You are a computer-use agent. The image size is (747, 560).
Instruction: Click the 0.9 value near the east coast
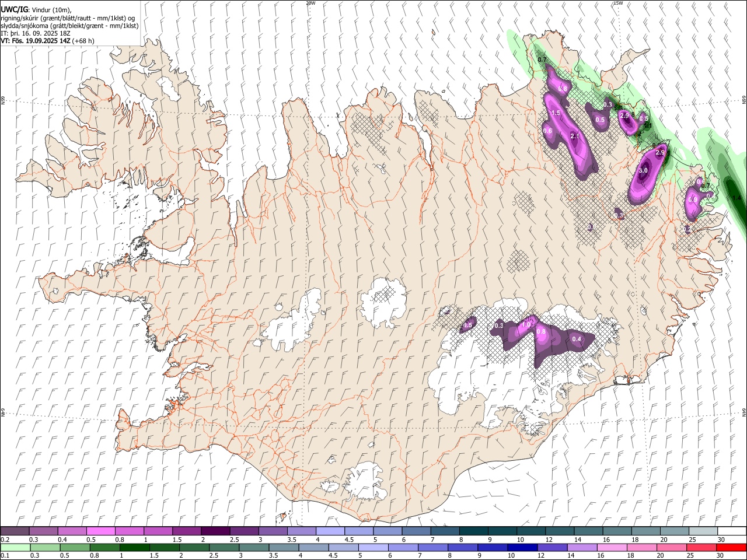[x=693, y=199]
